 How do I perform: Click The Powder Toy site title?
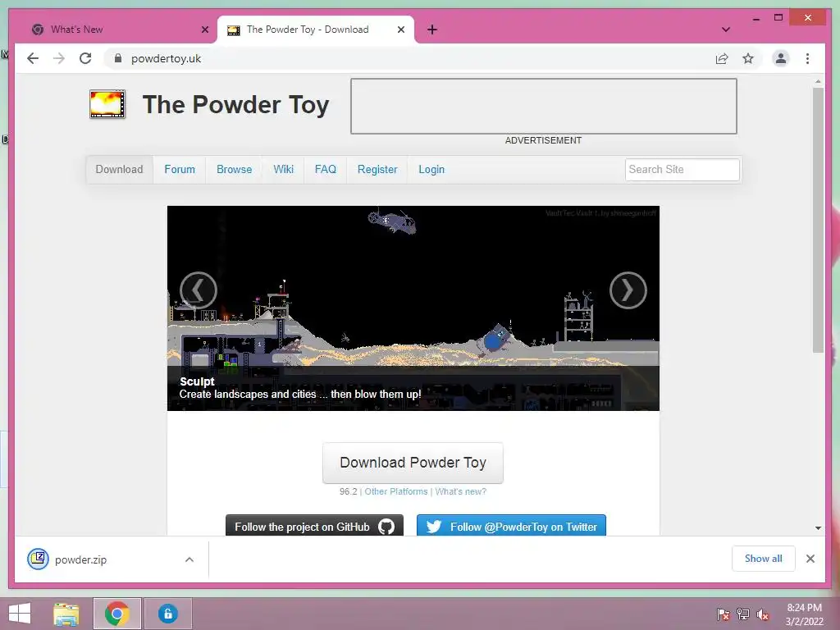(x=235, y=104)
